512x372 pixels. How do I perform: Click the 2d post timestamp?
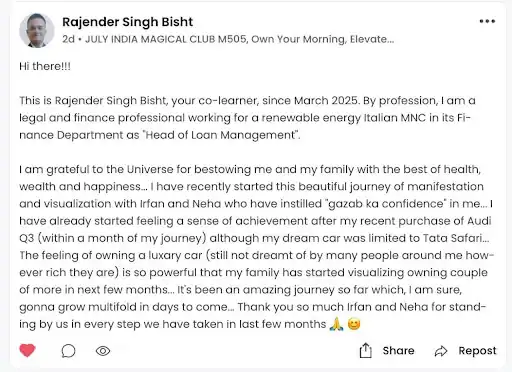coord(68,39)
